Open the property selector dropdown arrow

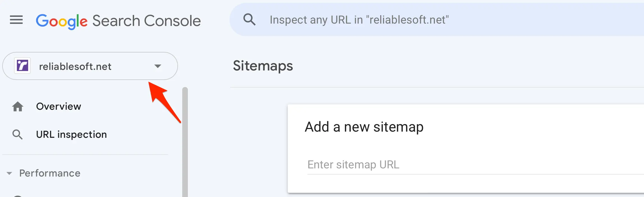(157, 66)
